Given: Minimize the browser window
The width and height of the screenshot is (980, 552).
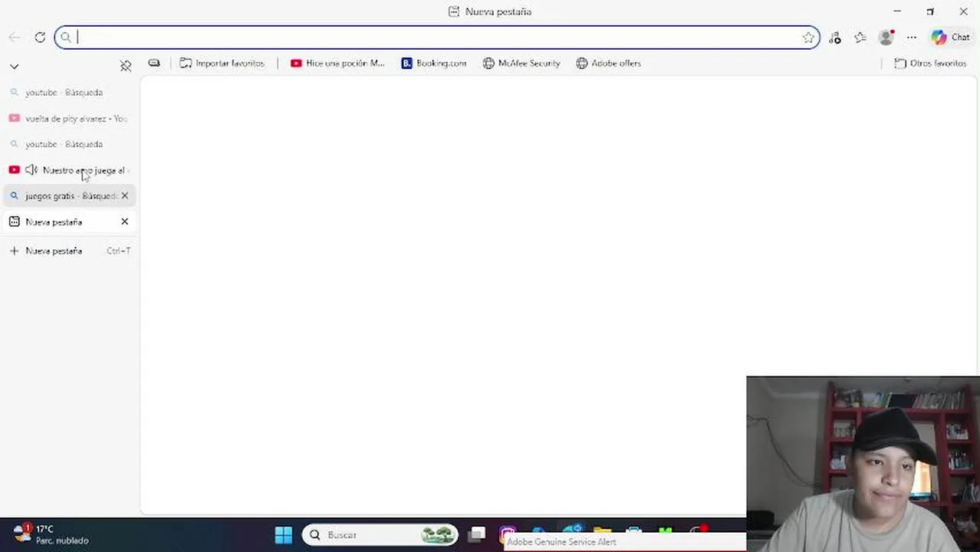Looking at the screenshot, I should (897, 11).
